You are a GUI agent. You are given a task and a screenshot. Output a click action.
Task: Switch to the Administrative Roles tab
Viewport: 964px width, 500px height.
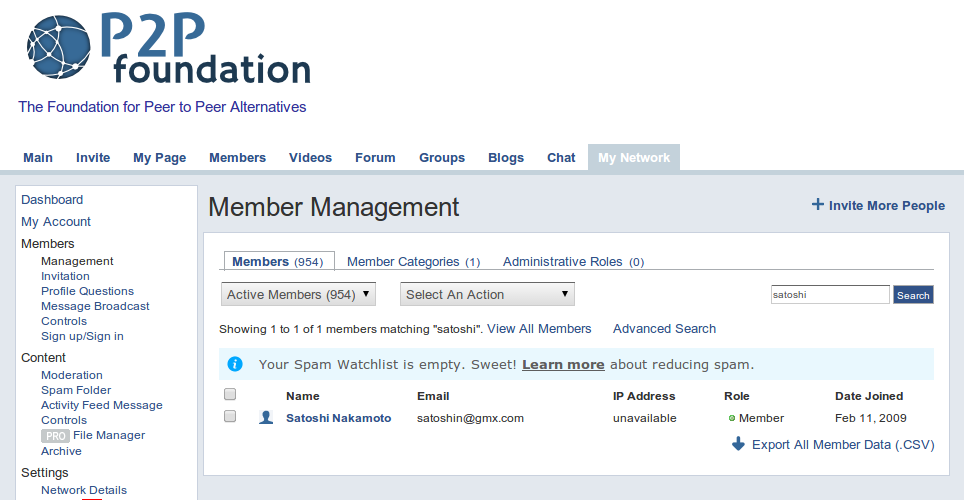[574, 261]
